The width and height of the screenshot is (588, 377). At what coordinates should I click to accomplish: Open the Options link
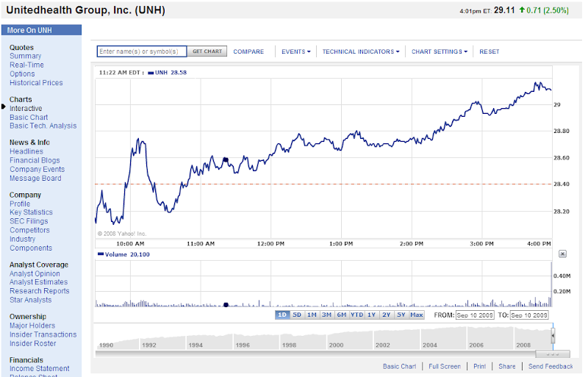(22, 74)
